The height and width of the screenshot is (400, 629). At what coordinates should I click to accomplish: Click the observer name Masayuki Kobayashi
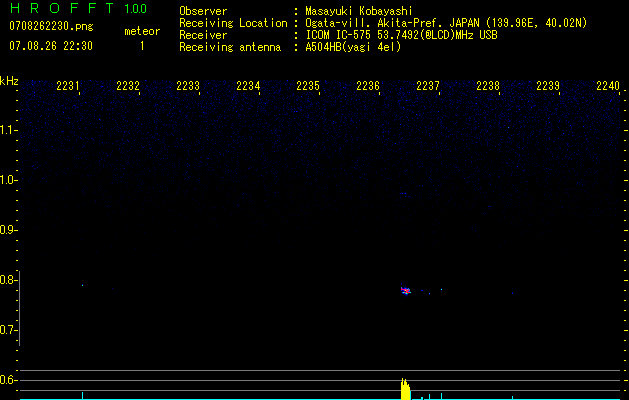point(359,11)
